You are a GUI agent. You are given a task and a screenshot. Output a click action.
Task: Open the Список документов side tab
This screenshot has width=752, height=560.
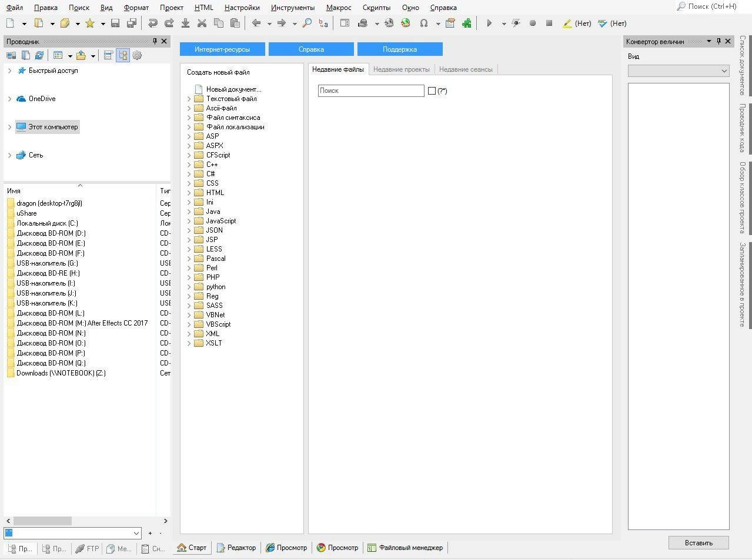tap(743, 65)
